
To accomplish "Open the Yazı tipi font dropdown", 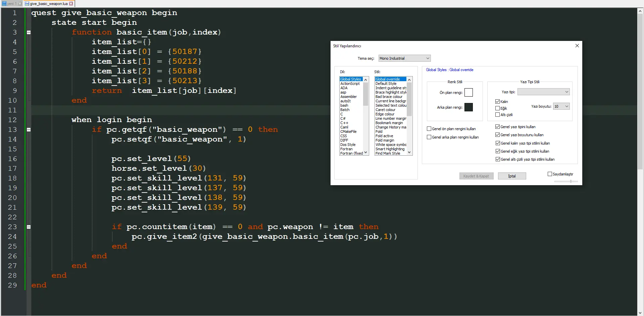I will pos(543,92).
